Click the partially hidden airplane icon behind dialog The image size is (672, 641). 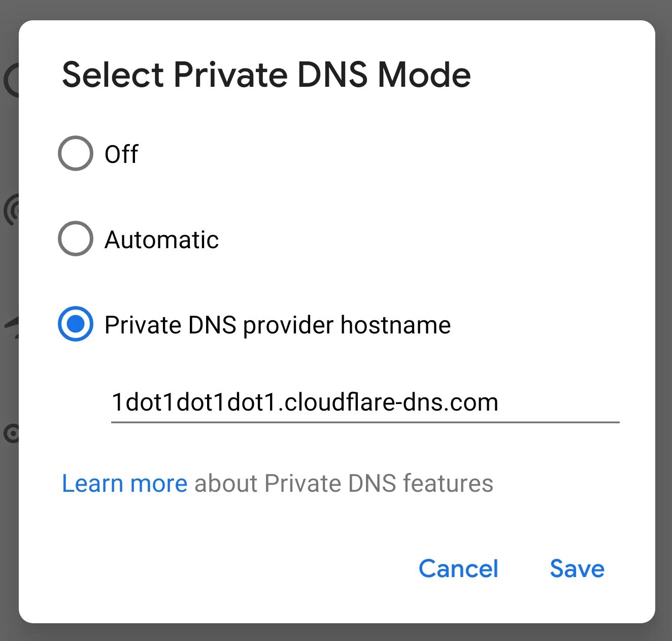tap(12, 326)
